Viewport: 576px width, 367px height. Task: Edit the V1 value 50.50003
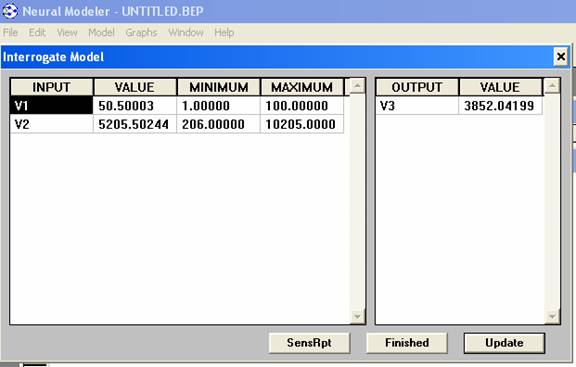coord(135,106)
